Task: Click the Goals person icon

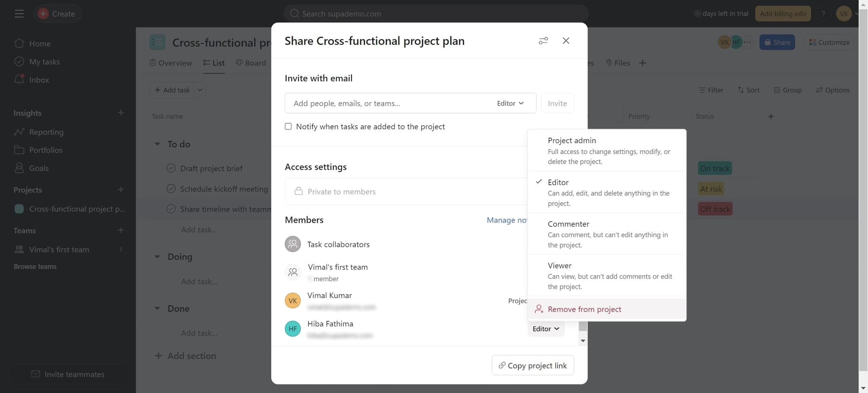Action: (19, 168)
